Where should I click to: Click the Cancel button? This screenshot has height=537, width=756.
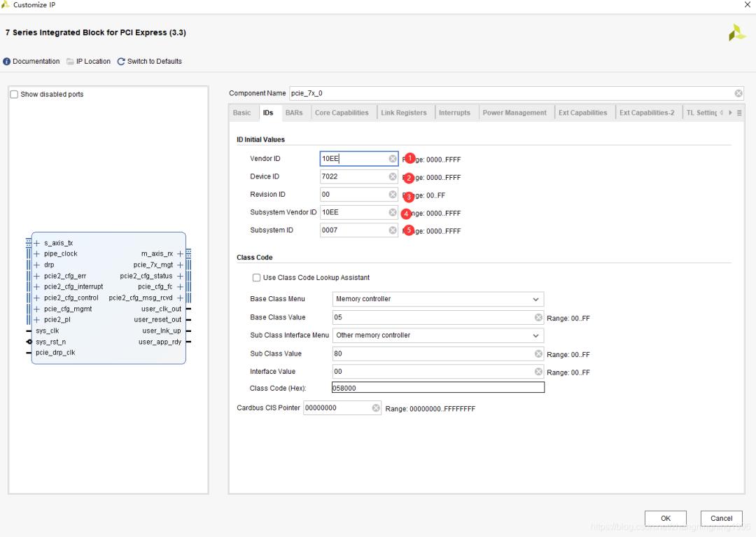coord(721,519)
